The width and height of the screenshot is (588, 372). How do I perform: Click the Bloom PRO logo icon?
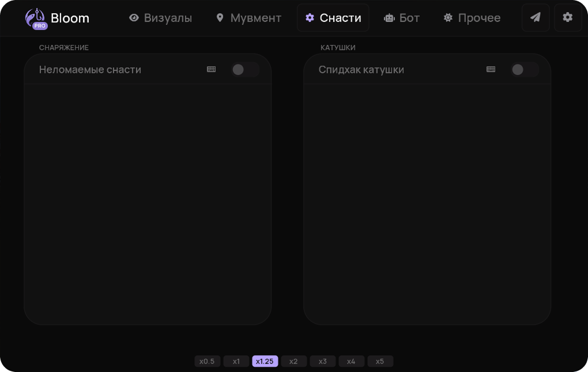click(36, 18)
